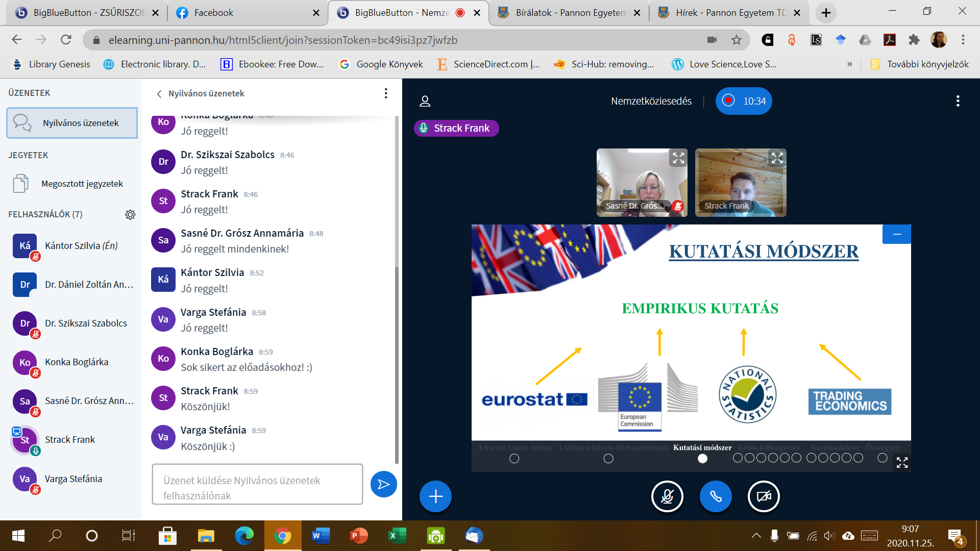Open the chat options three-dot menu
The image size is (980, 551).
(386, 93)
